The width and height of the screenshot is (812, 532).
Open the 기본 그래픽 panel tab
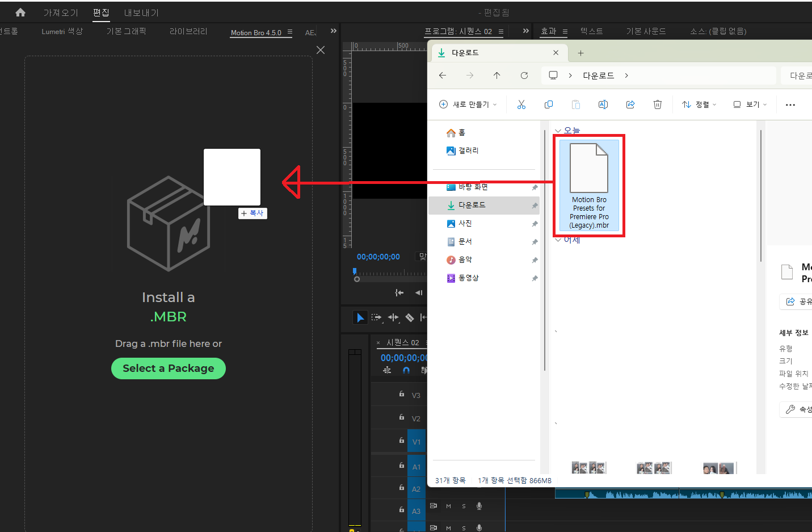tap(127, 31)
